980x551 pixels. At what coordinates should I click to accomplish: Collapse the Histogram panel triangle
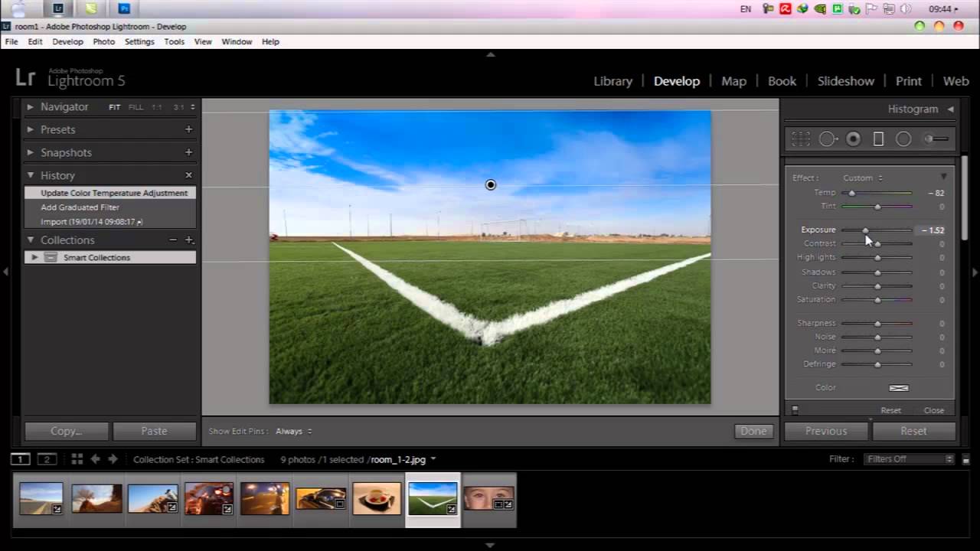pyautogui.click(x=950, y=109)
